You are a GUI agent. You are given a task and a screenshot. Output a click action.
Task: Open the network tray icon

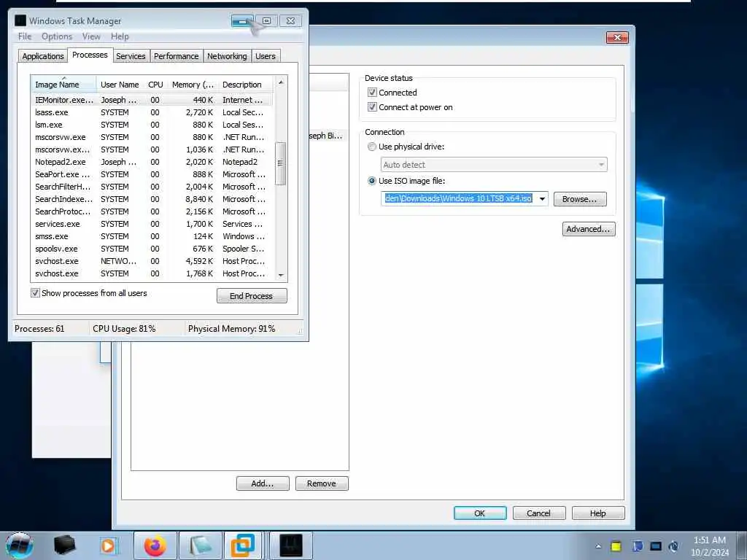[638, 546]
